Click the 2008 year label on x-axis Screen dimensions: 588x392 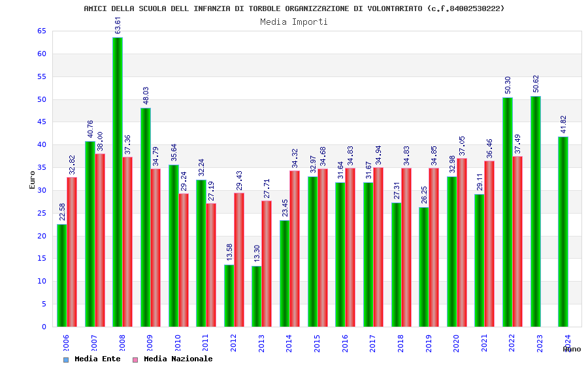coord(122,343)
